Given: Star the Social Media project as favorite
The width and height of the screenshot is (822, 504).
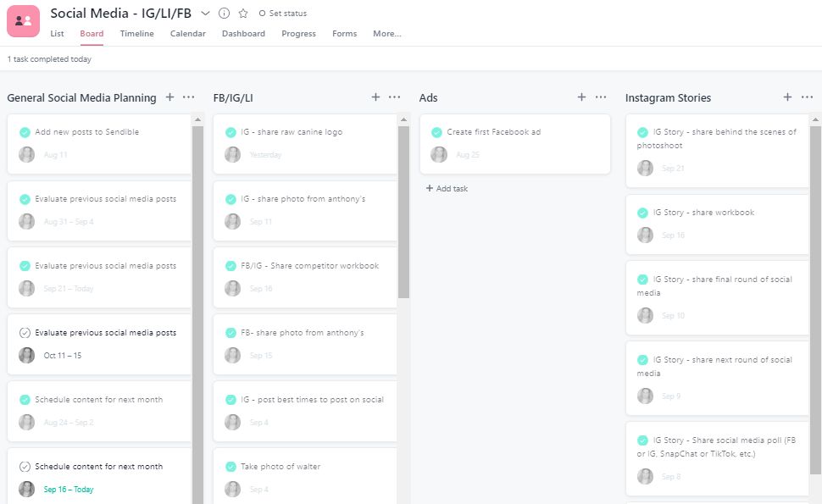Looking at the screenshot, I should [242, 13].
